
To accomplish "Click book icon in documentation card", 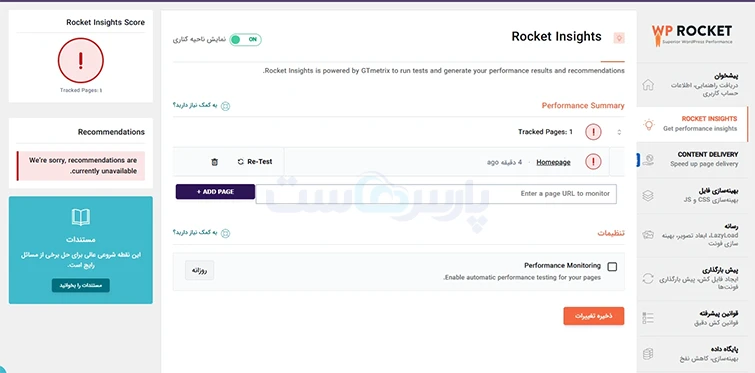I will (x=81, y=217).
